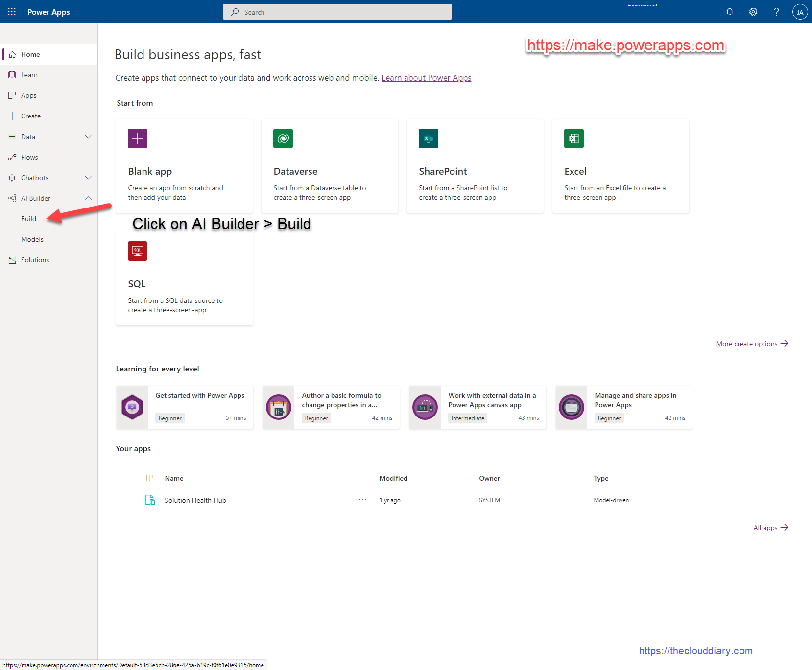Click the Work with external data badge icon
Screen dimensions: 812x670
[x=425, y=407]
